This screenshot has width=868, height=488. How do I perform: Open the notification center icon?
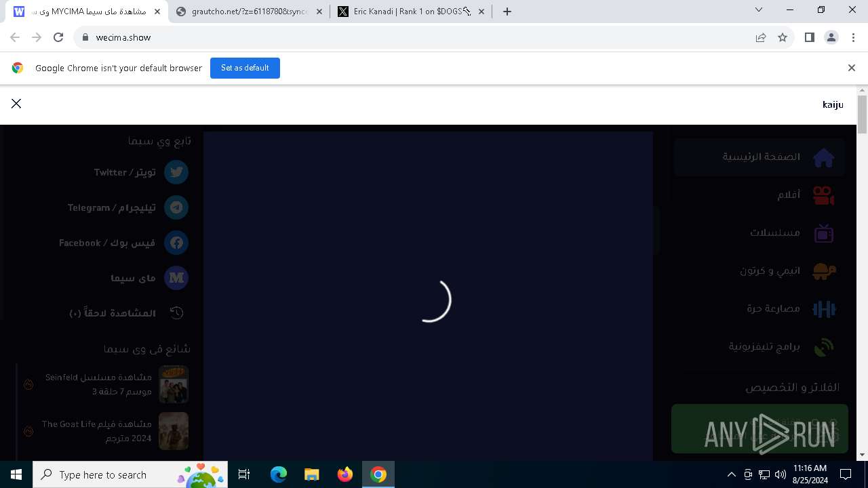coord(846,474)
